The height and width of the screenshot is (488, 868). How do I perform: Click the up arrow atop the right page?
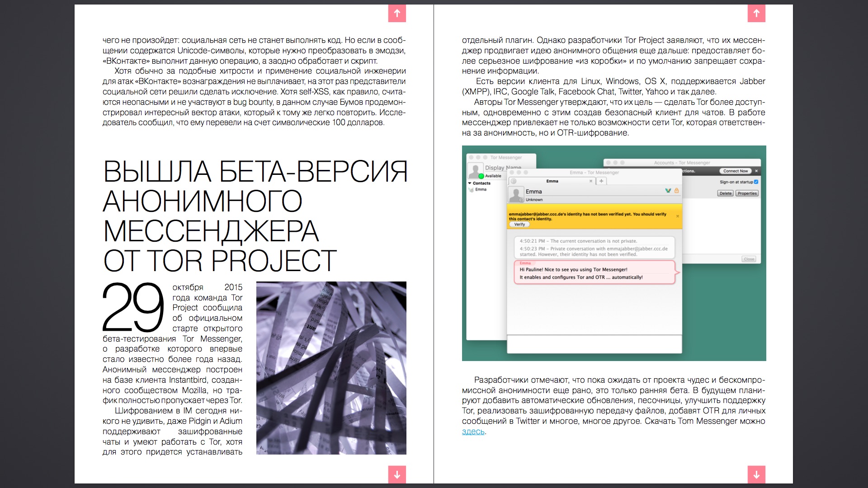[756, 13]
